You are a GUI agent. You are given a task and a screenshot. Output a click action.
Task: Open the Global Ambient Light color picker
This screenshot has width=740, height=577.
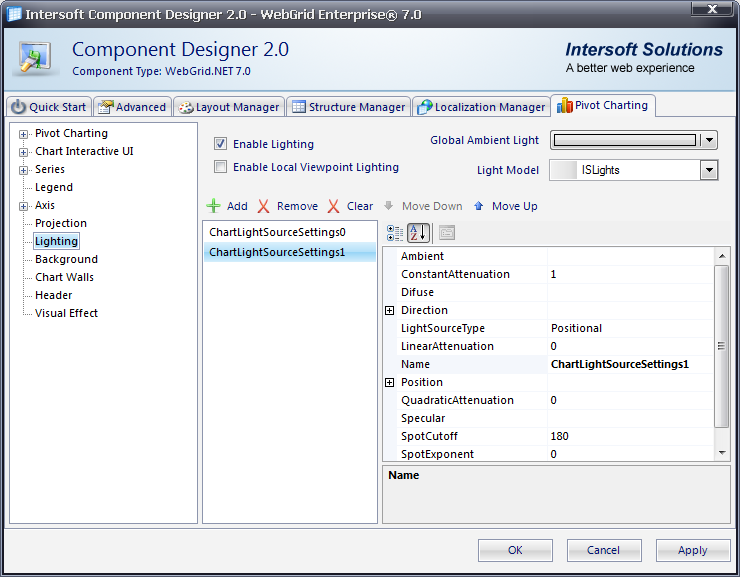tap(709, 141)
